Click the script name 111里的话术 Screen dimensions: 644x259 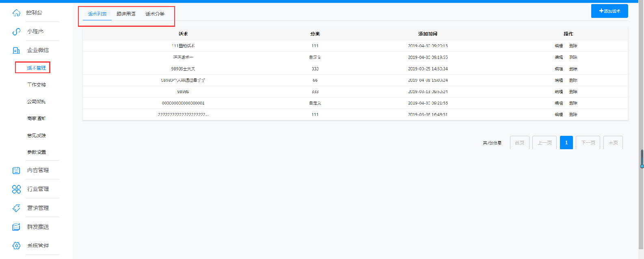coord(183,46)
